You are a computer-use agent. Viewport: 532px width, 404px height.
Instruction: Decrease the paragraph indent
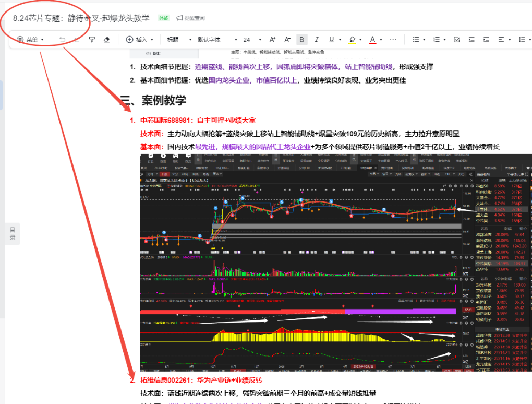point(471,40)
